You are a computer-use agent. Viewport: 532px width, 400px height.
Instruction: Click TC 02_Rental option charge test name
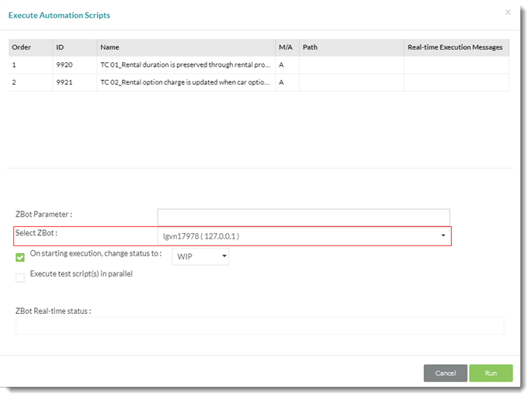pos(185,82)
